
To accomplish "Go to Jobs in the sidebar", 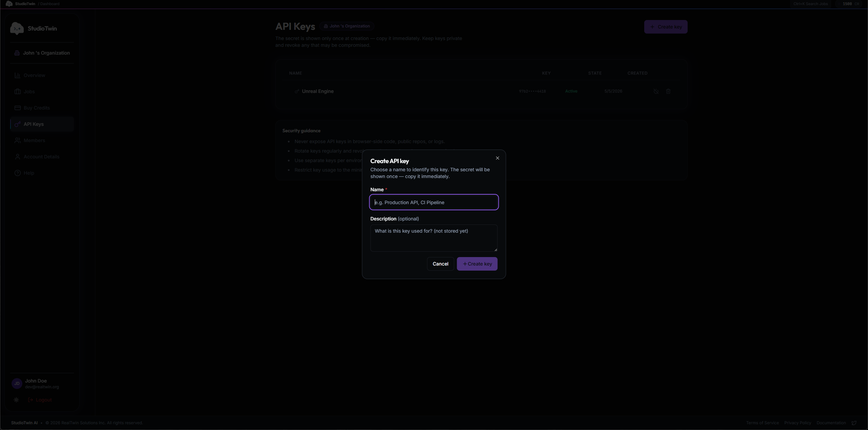I will point(42,92).
